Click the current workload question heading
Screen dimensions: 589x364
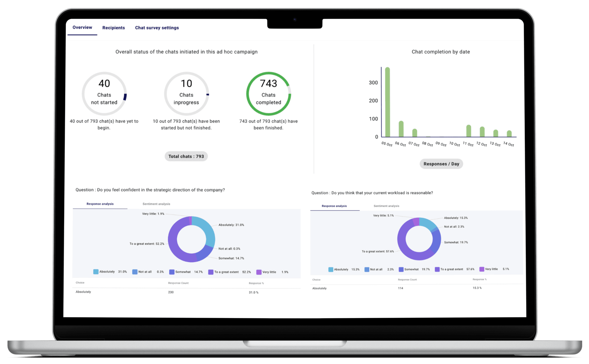[372, 193]
